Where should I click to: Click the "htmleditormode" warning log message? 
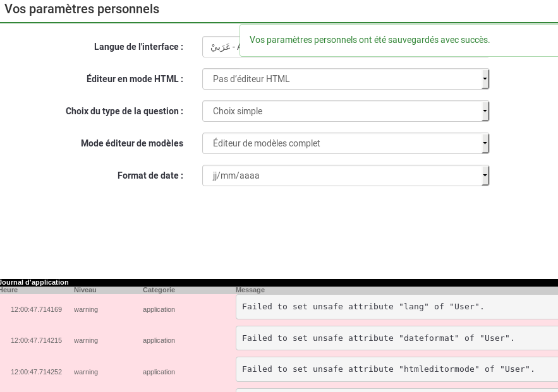388,369
